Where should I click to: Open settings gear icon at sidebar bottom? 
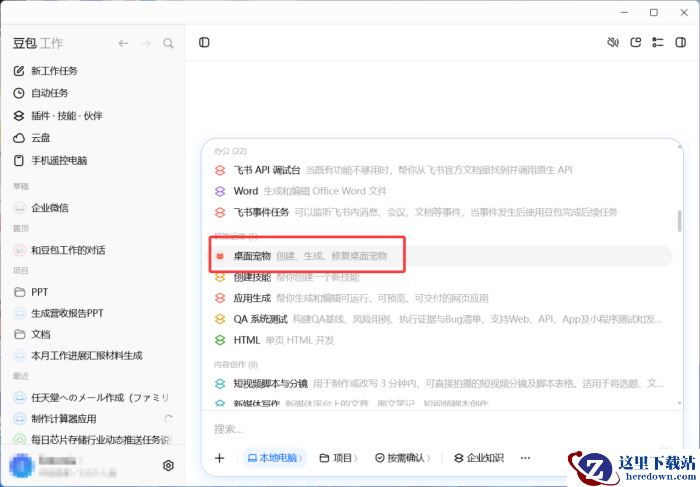pyautogui.click(x=168, y=466)
